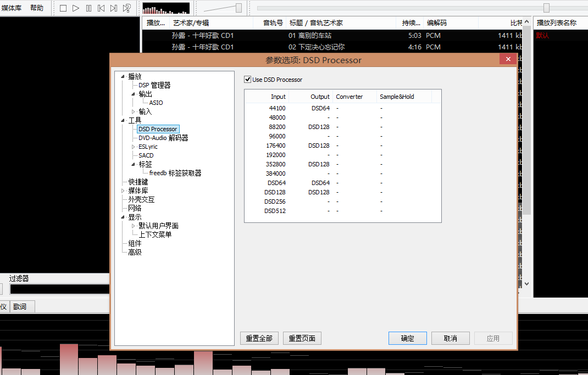Image resolution: width=588 pixels, height=375 pixels.
Task: Uncheck Use DSD Processor checkbox
Action: point(248,80)
